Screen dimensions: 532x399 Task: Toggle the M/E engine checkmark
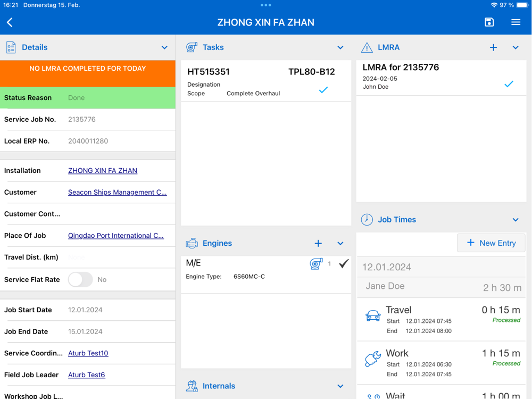(x=344, y=264)
